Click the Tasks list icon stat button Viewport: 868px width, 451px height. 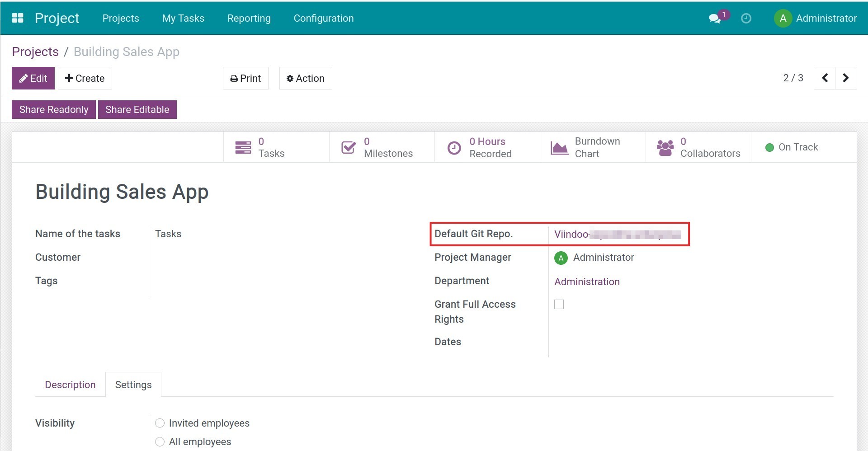pyautogui.click(x=243, y=147)
